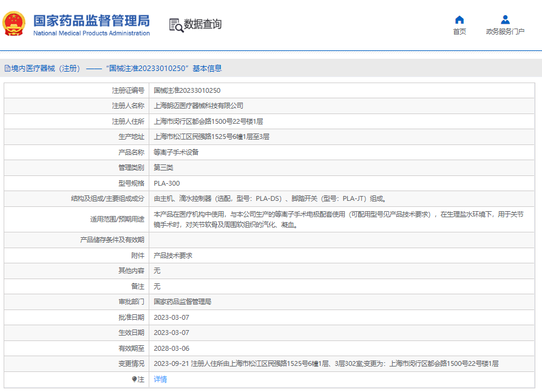Select 备注 value 无
This screenshot has height=392, width=542.
[157, 286]
